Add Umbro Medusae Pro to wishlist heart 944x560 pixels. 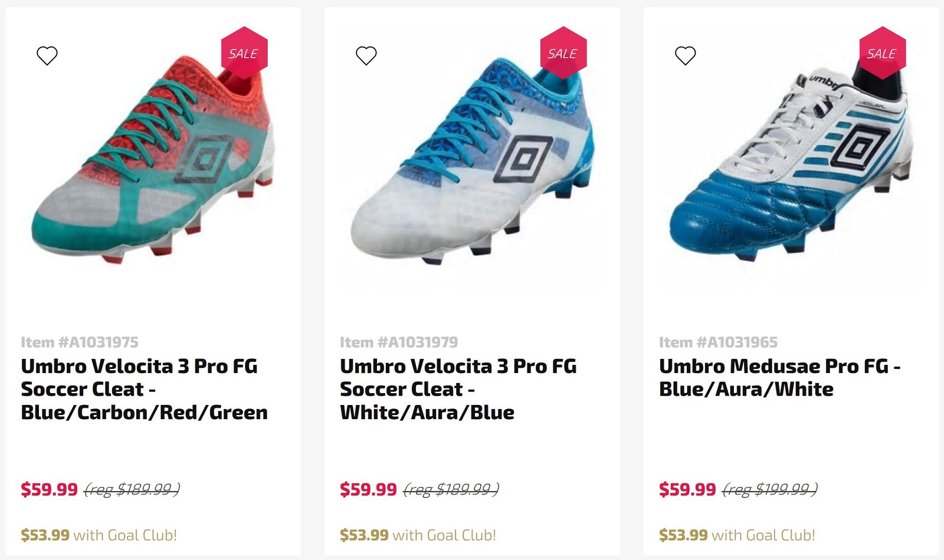click(x=685, y=56)
